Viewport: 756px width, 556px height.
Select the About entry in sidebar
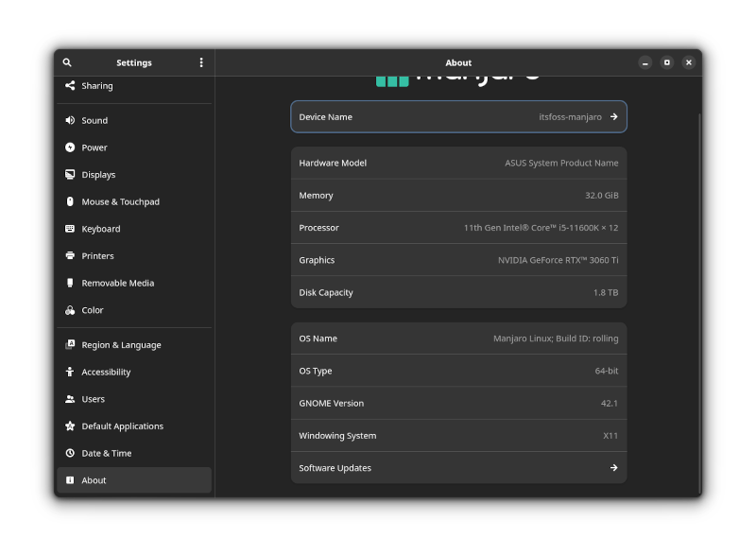click(94, 479)
